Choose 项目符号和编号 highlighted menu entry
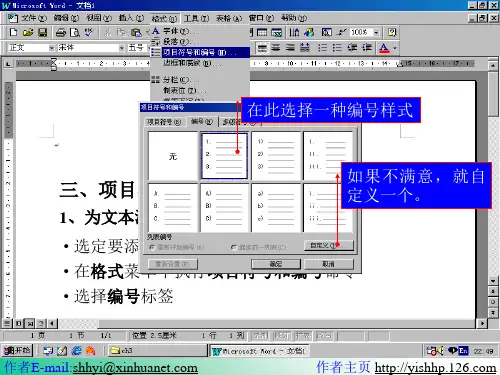 click(200, 52)
